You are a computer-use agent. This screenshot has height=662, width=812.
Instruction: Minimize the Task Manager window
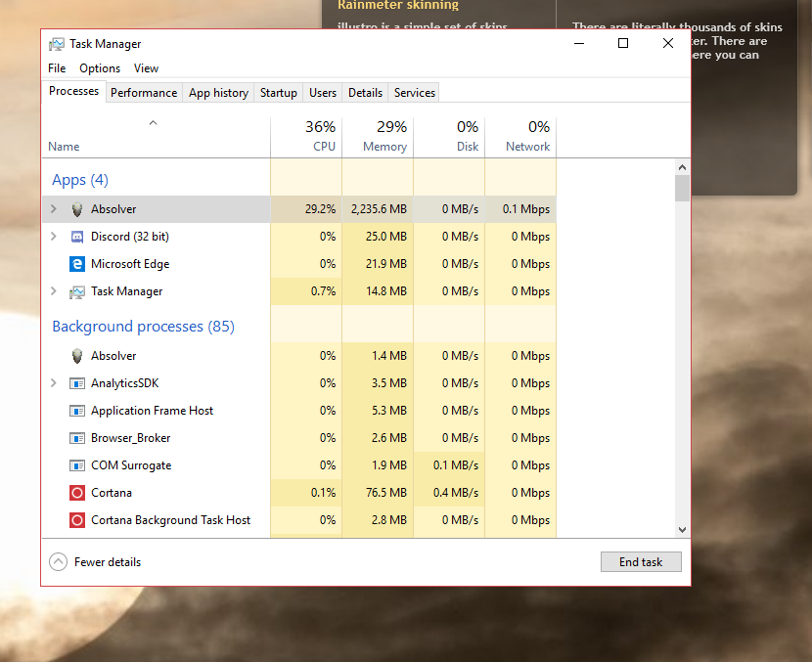579,43
